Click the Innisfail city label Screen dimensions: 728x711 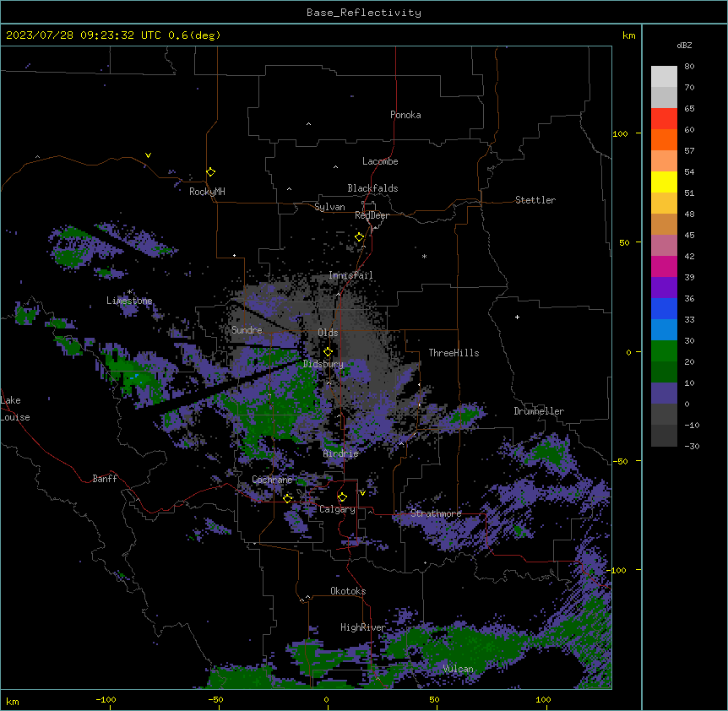pyautogui.click(x=350, y=275)
